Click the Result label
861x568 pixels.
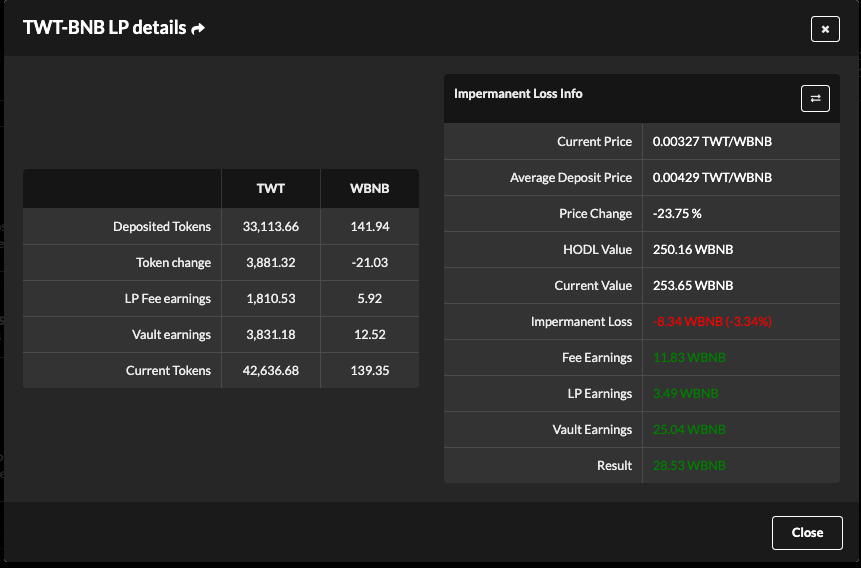click(614, 465)
